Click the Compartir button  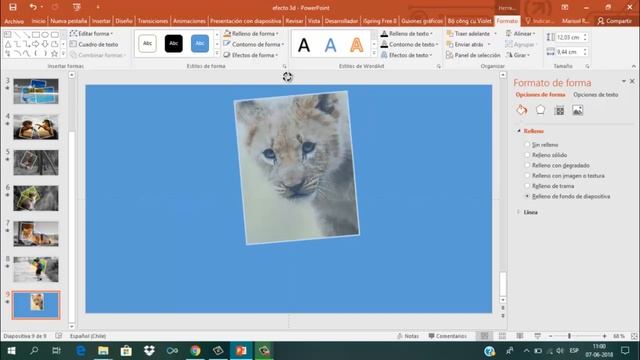(615, 21)
